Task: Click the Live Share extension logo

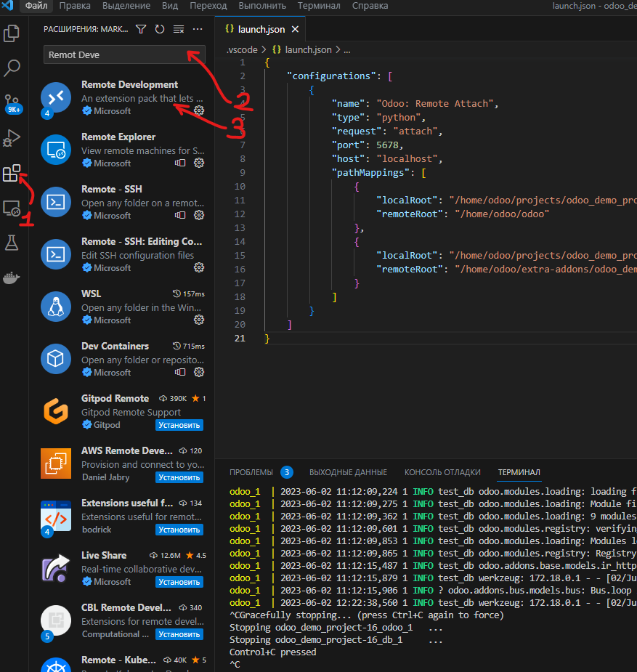Action: (x=56, y=568)
